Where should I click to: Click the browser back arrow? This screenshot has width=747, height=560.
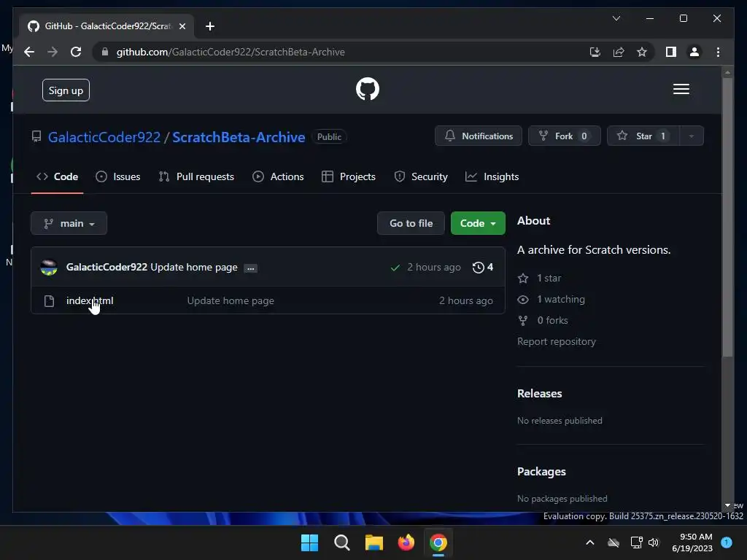29,52
